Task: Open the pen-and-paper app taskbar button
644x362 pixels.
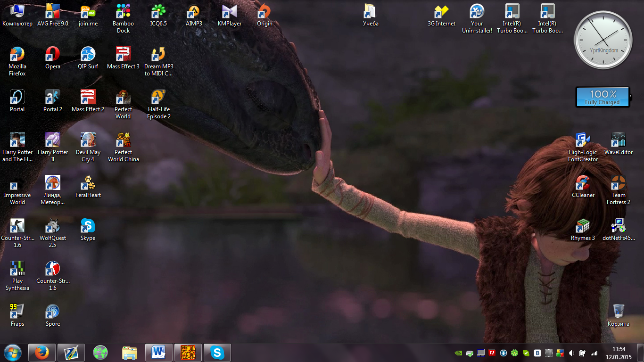Action: tap(71, 352)
